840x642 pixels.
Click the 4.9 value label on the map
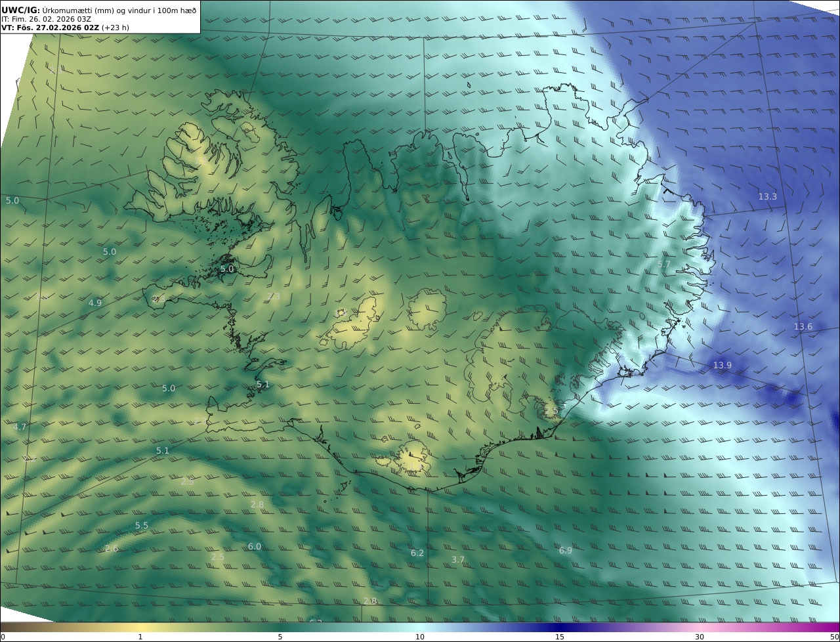point(94,303)
